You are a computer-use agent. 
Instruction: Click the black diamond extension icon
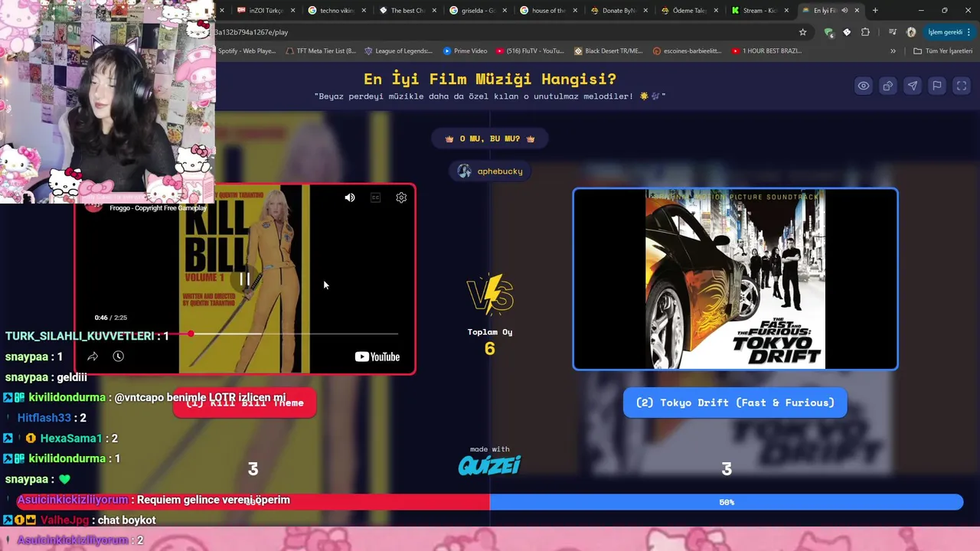847,32
